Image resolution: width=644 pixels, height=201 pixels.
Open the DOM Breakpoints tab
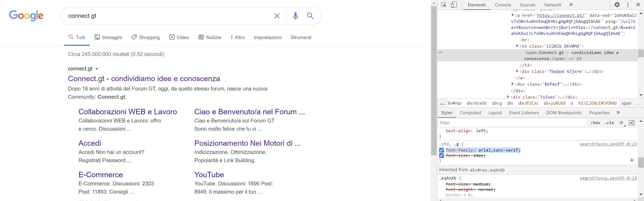tap(564, 113)
